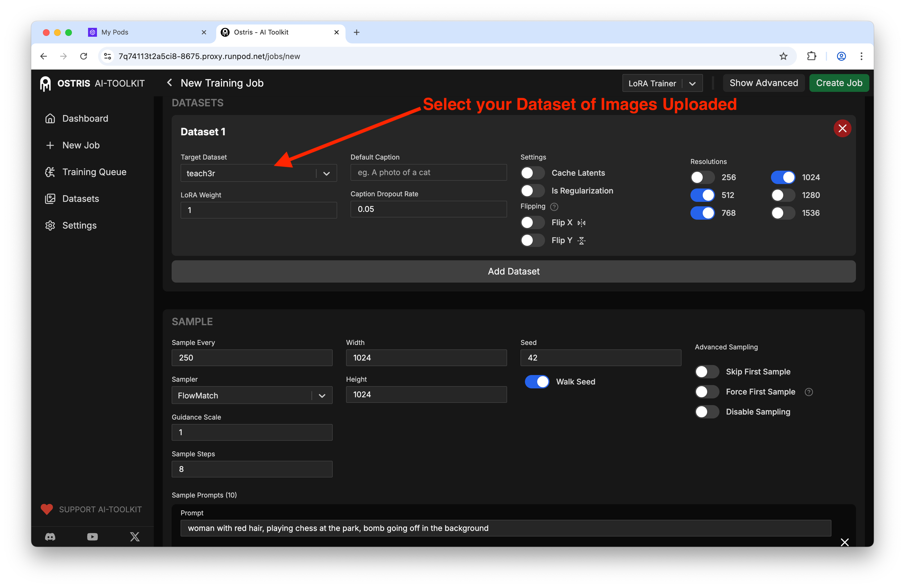The image size is (905, 588).
Task: Enable Cache Latents toggle
Action: coord(532,173)
